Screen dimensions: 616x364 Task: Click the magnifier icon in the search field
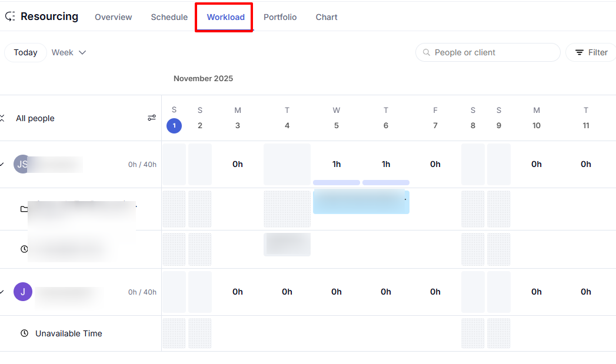tap(425, 52)
